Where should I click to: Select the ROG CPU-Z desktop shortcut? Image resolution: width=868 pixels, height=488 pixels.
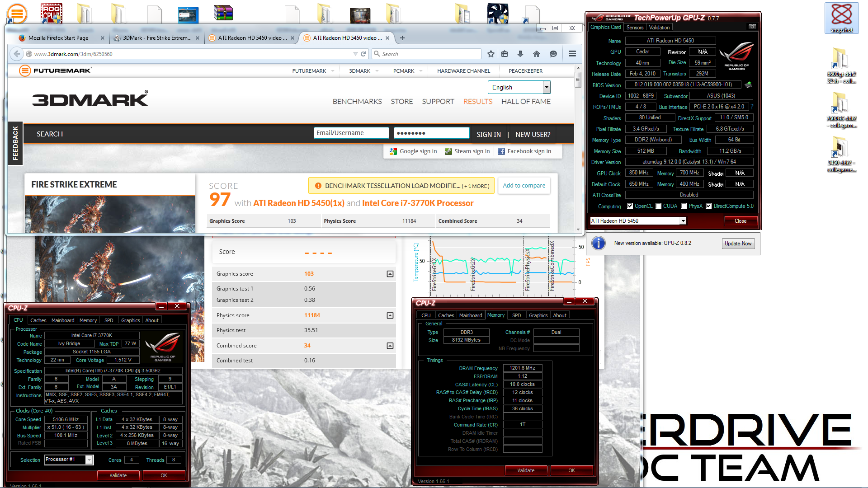point(51,14)
